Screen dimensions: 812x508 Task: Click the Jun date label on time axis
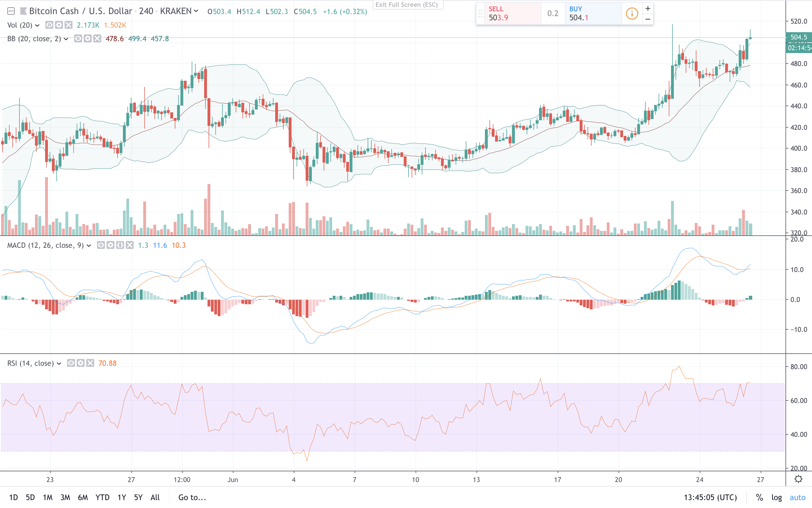click(233, 480)
